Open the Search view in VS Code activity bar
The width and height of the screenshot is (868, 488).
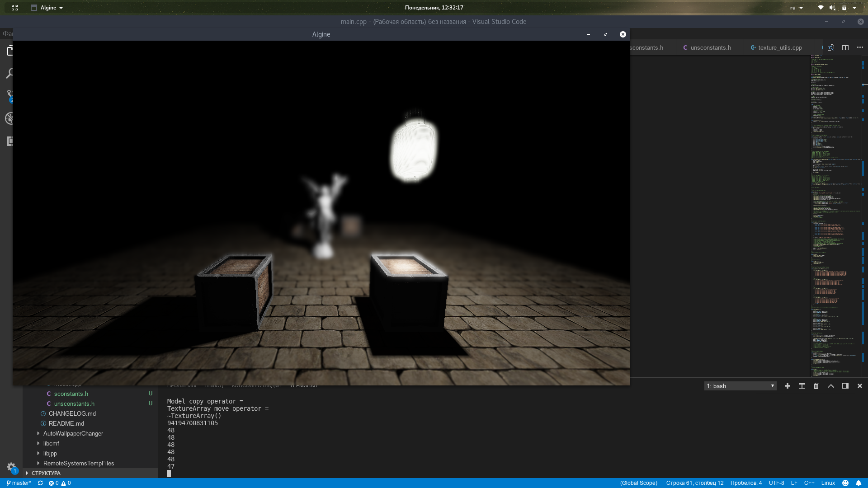(9, 73)
